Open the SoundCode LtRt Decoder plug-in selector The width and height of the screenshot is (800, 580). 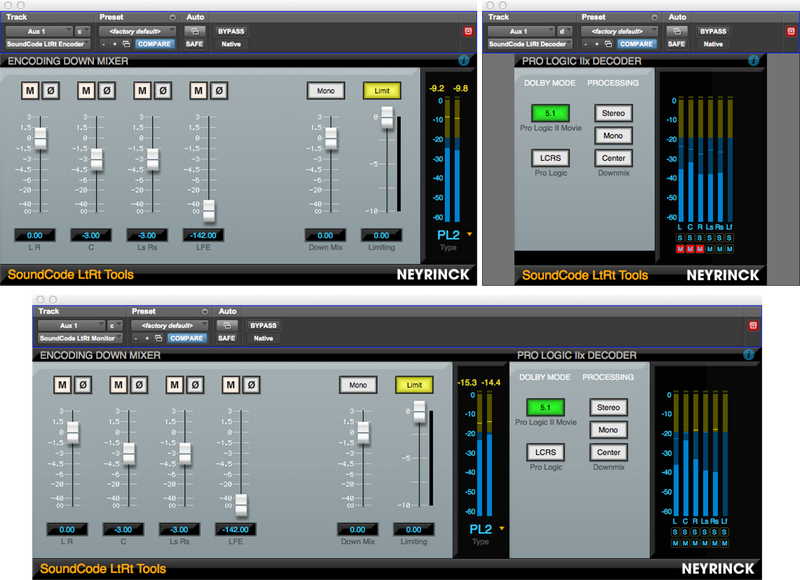pos(530,44)
